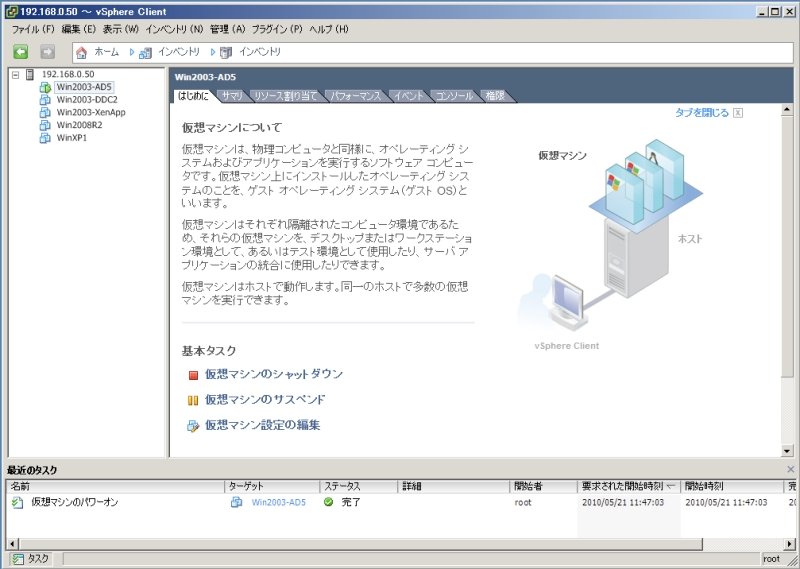Click the VM icon beside WinXP1
This screenshot has height=569, width=800.
pos(45,138)
